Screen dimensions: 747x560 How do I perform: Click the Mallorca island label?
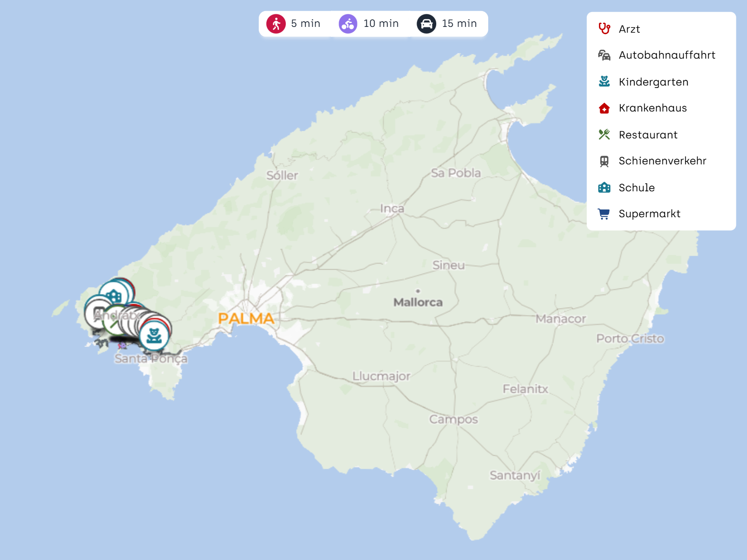coord(418,302)
